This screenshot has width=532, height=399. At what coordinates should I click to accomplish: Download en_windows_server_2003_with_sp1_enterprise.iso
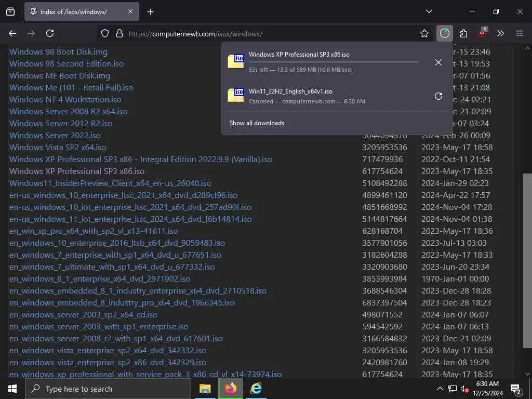tap(99, 327)
